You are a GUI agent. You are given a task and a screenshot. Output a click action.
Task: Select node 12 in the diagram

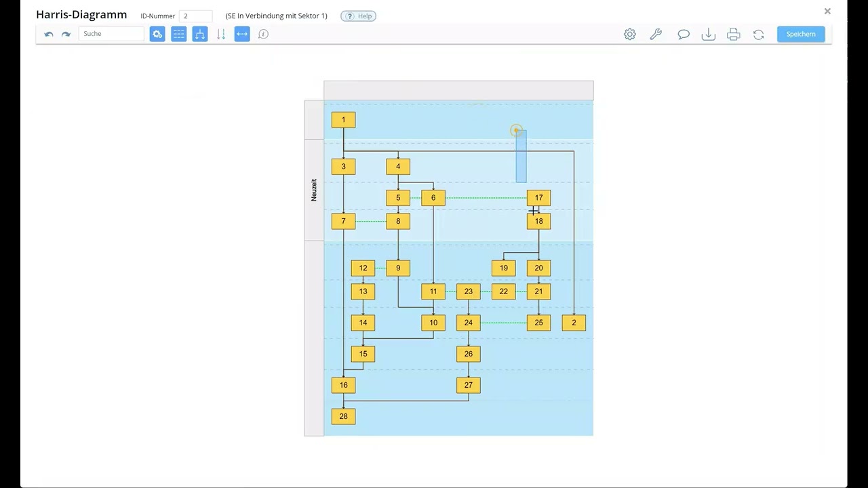coord(363,268)
